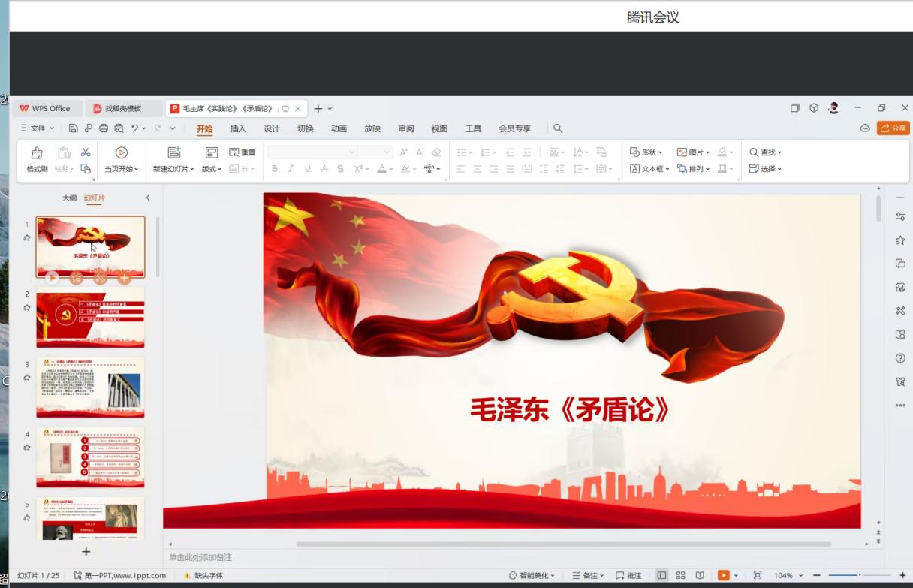Screen dimensions: 913x588
Task: Open the 形状 shapes dropdown
Action: (646, 152)
